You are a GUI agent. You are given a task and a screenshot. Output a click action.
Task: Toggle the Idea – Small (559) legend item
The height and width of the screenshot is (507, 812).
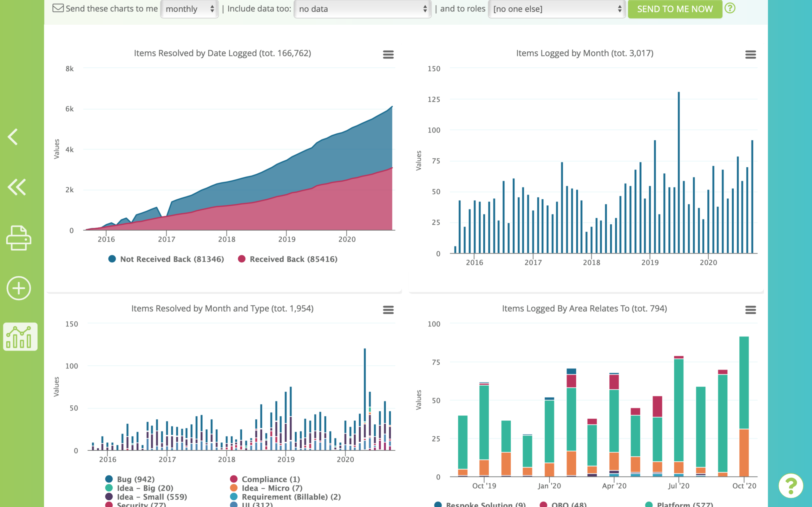click(152, 497)
